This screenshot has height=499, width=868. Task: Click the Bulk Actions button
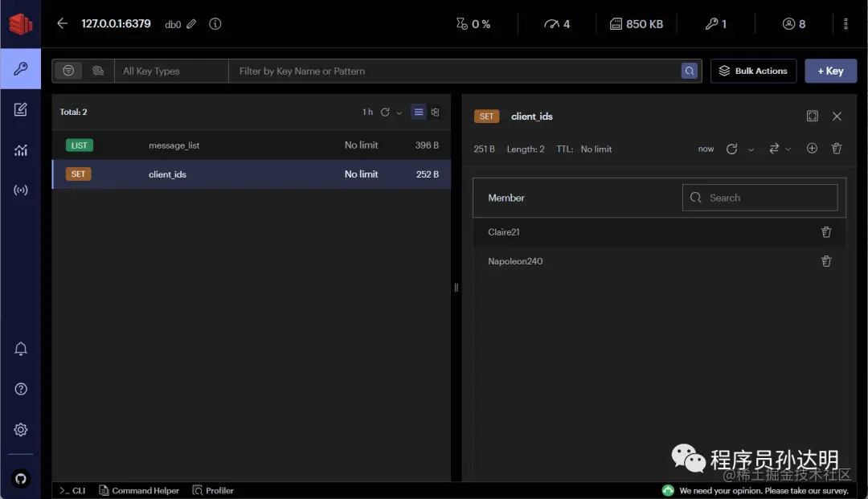pyautogui.click(x=753, y=71)
